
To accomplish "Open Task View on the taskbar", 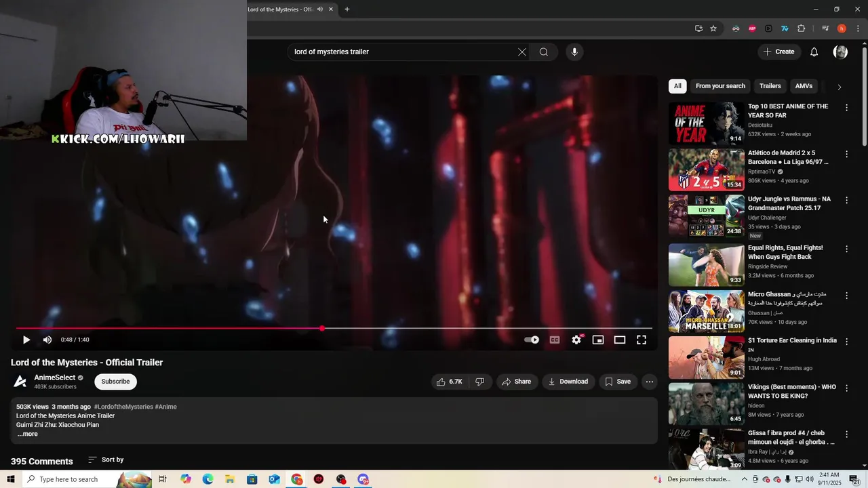I will [x=163, y=479].
